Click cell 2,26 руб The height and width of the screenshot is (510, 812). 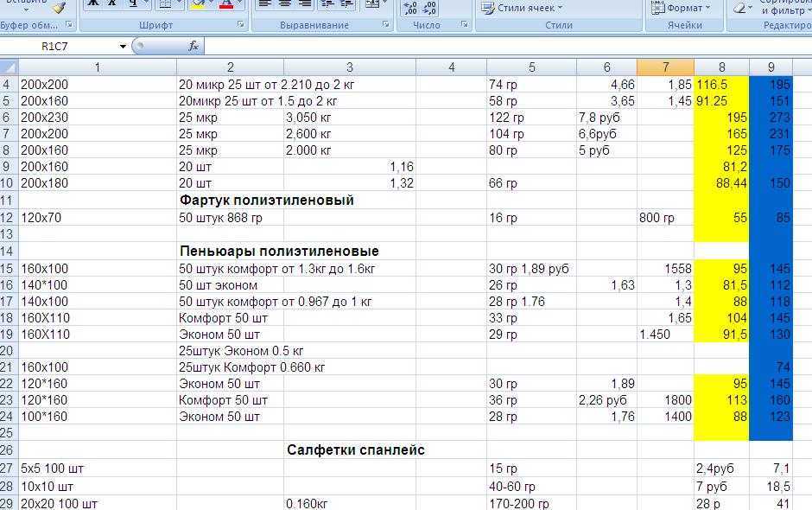point(606,400)
